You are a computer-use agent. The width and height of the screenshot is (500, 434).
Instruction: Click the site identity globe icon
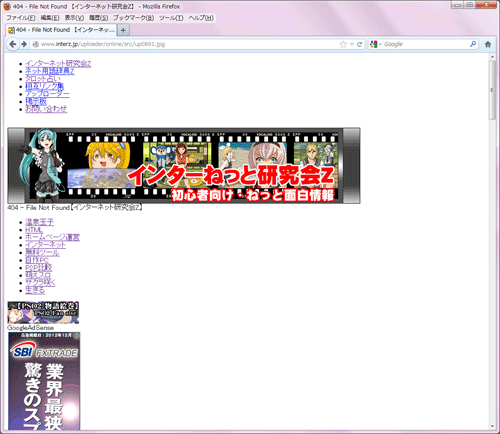click(x=35, y=44)
